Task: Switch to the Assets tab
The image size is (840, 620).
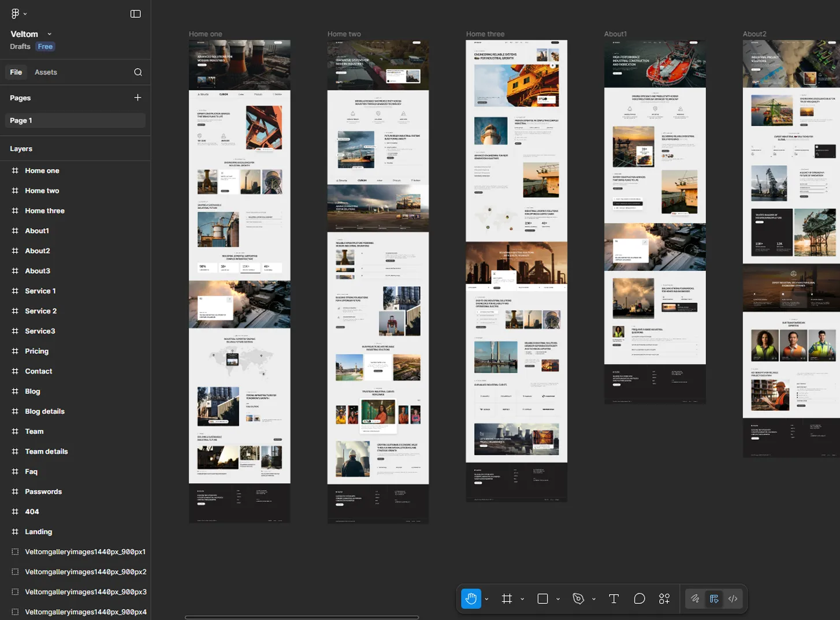Action: pos(46,72)
